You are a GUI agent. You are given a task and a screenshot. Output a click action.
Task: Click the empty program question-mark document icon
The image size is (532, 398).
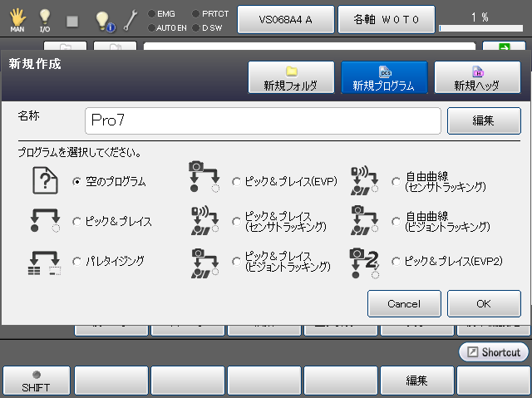click(x=46, y=180)
